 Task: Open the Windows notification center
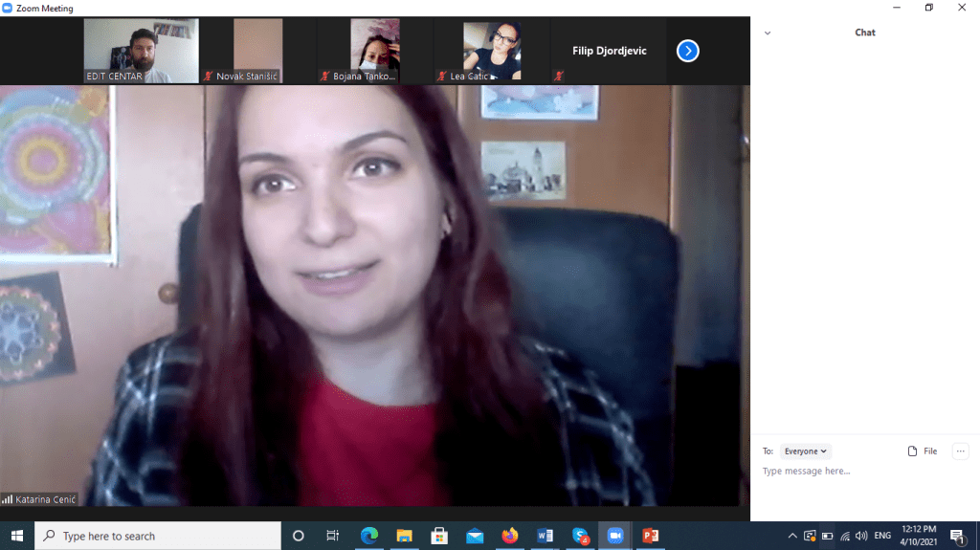click(957, 536)
